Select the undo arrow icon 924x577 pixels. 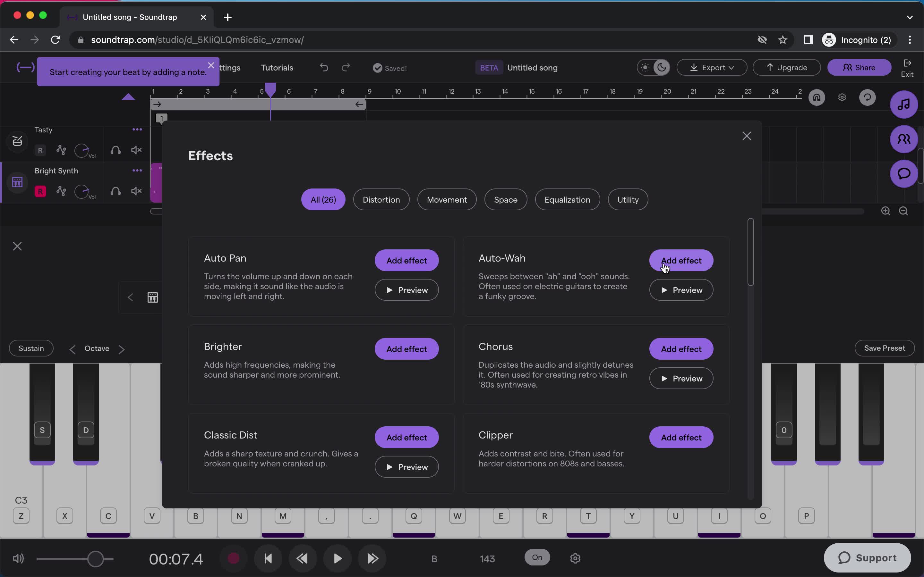pos(324,67)
